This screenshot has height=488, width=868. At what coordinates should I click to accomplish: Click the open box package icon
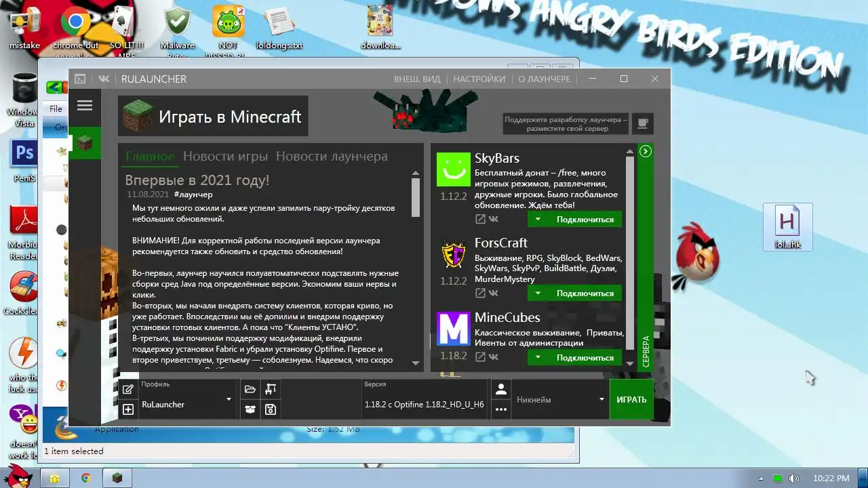coord(250,409)
